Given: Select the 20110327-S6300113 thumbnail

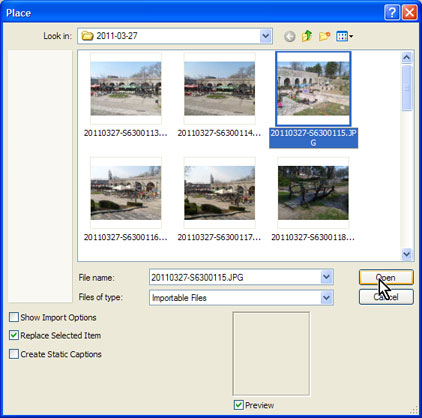Looking at the screenshot, I should (x=126, y=89).
